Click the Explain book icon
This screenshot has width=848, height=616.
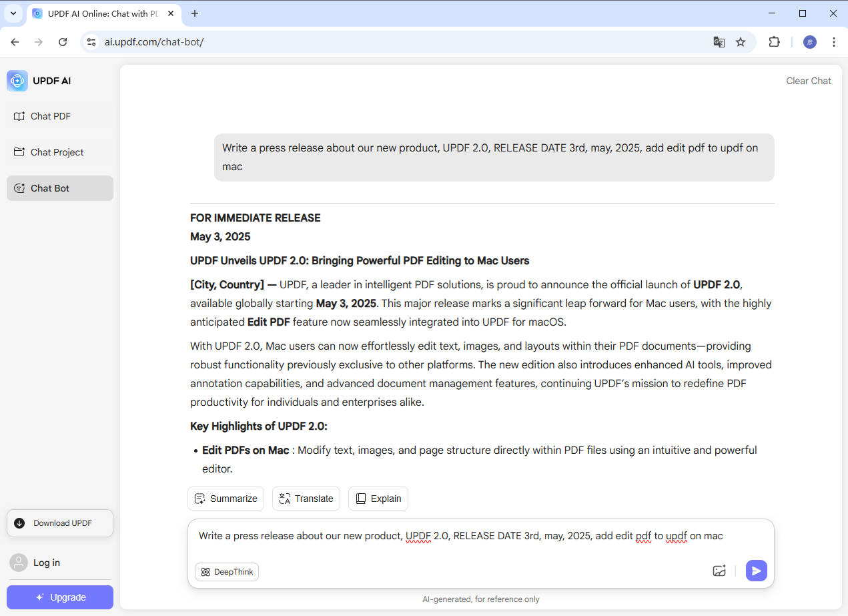pyautogui.click(x=361, y=499)
